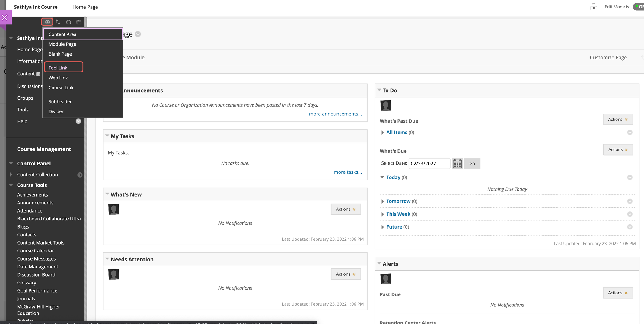Click the reorder menu items arrows icon
Viewport: 644px width, 324px height.
pos(58,22)
